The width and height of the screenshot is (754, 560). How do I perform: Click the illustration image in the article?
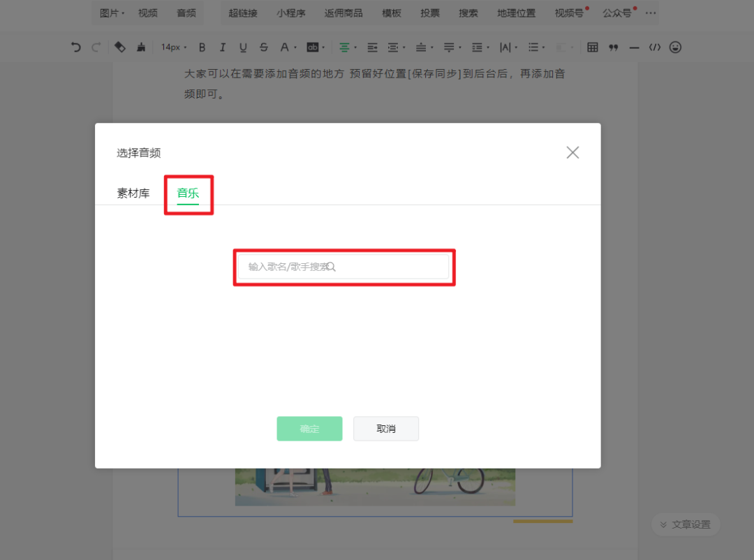(375, 487)
